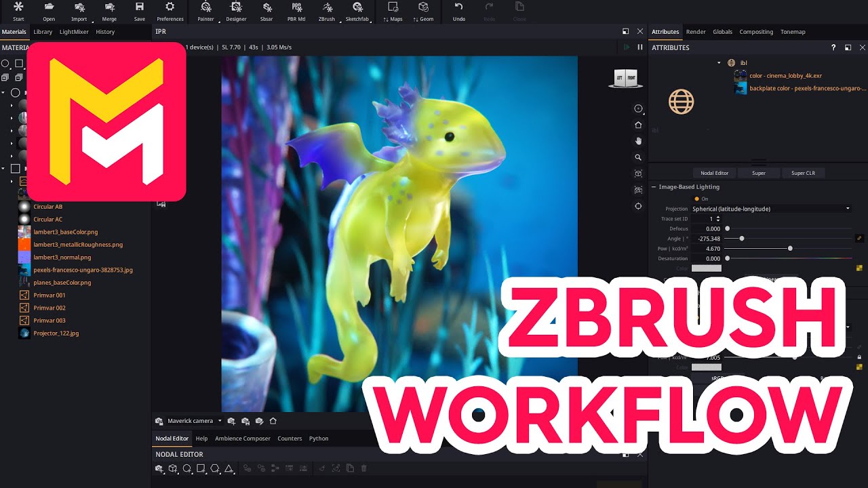Switch to the LightMixer tab
This screenshot has width=868, height=488.
[x=74, y=32]
